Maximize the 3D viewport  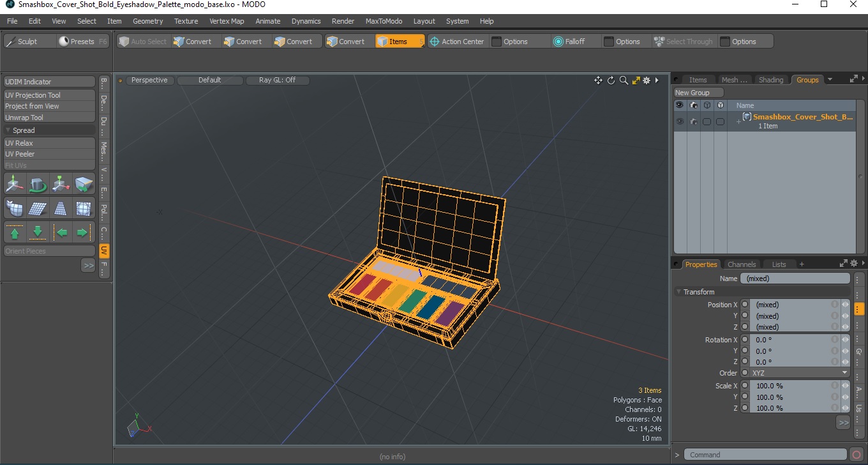point(636,80)
